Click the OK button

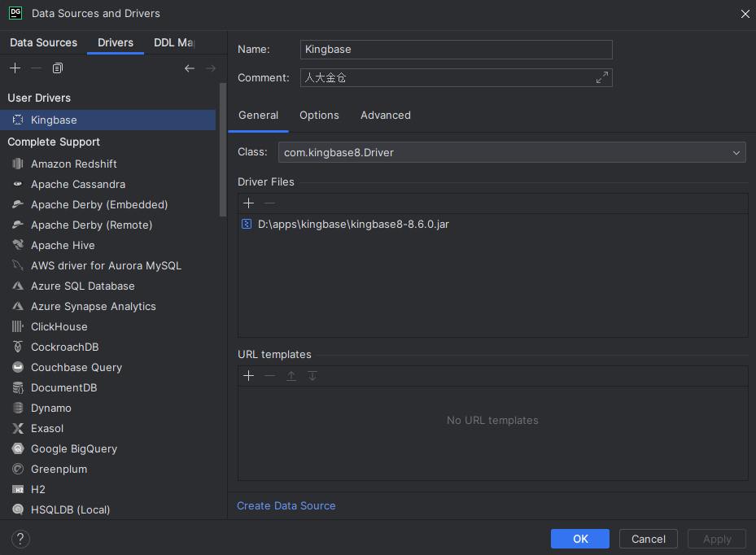(579, 539)
